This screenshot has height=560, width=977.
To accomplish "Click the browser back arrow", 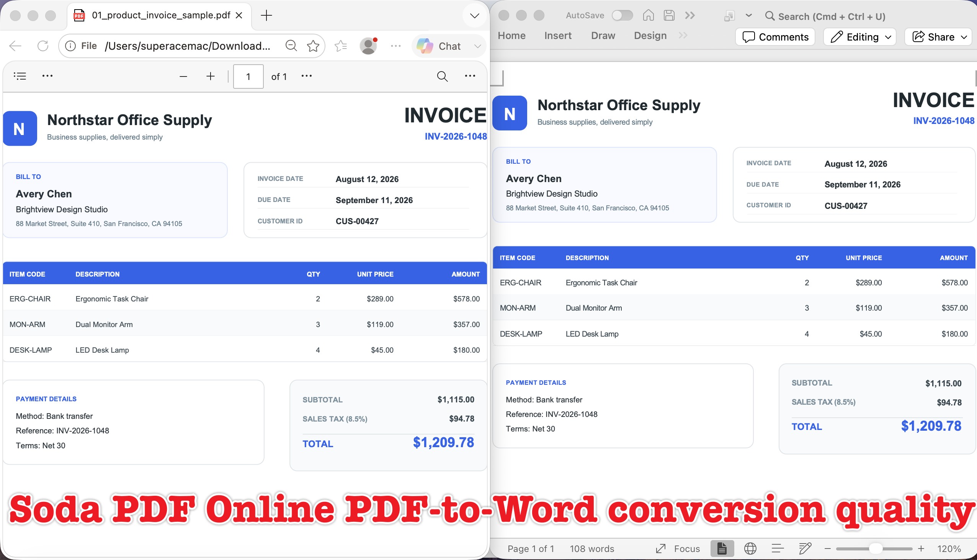I will (15, 46).
